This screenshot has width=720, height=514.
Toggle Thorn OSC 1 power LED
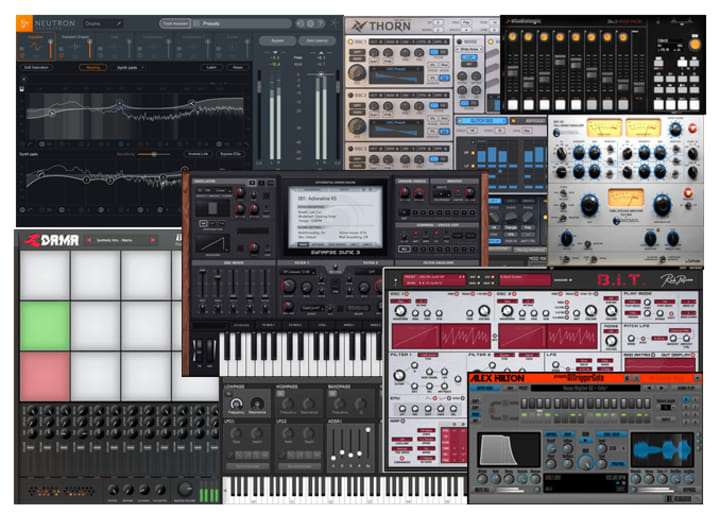click(350, 42)
